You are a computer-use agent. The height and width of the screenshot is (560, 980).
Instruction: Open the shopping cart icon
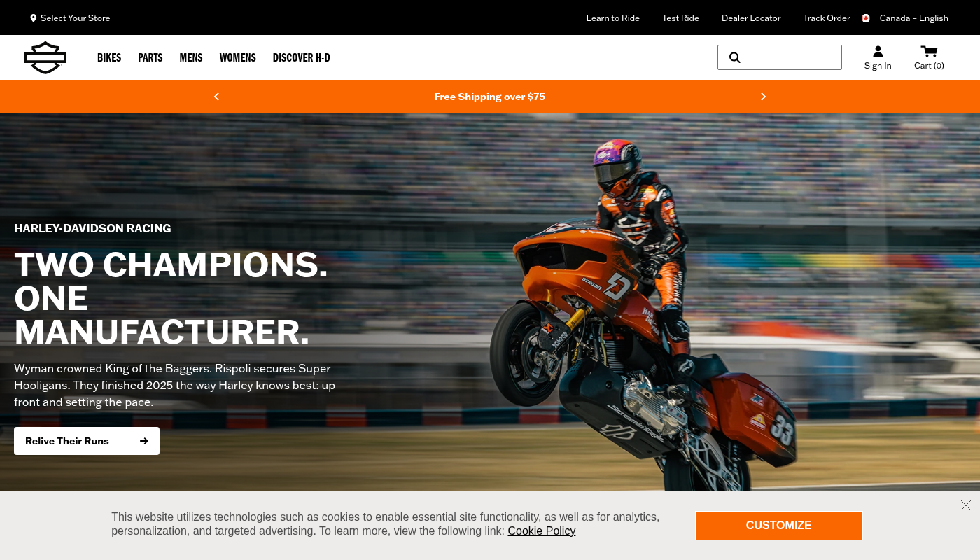[x=929, y=52]
